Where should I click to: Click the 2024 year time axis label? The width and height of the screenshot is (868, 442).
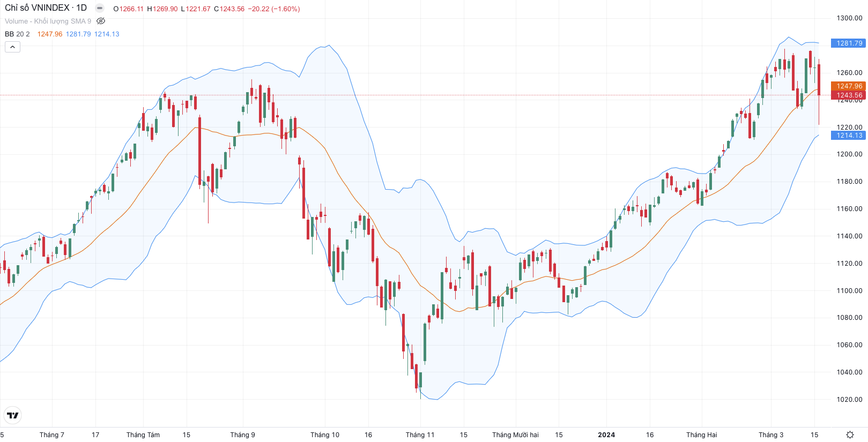click(607, 434)
